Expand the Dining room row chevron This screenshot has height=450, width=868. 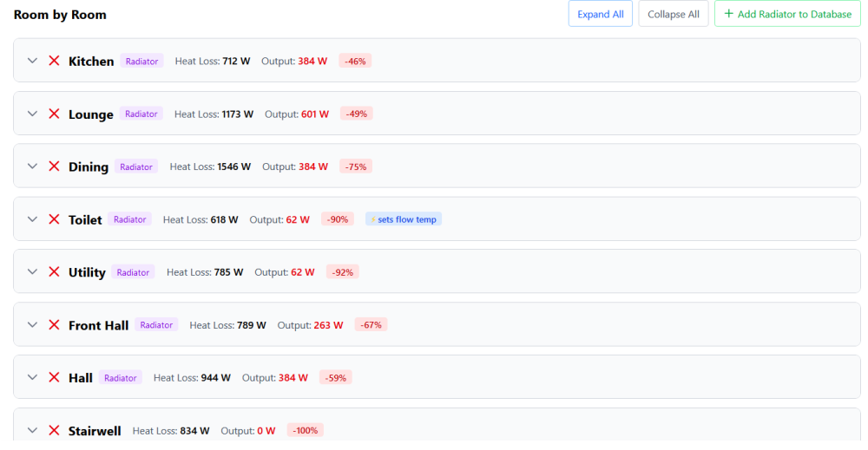(33, 166)
